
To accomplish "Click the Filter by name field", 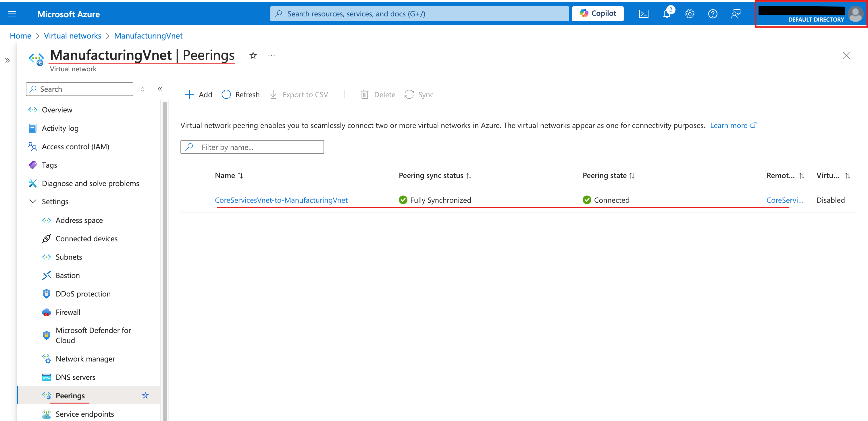I will [x=252, y=147].
